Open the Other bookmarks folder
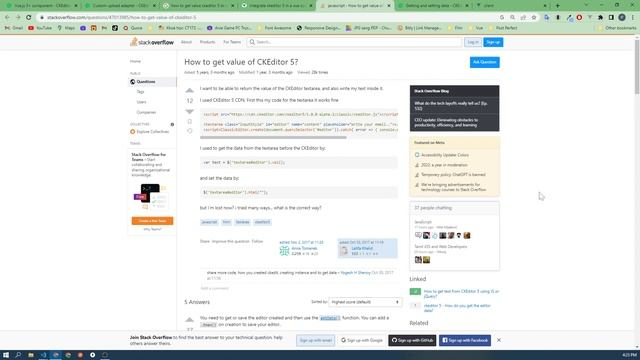 click(617, 28)
